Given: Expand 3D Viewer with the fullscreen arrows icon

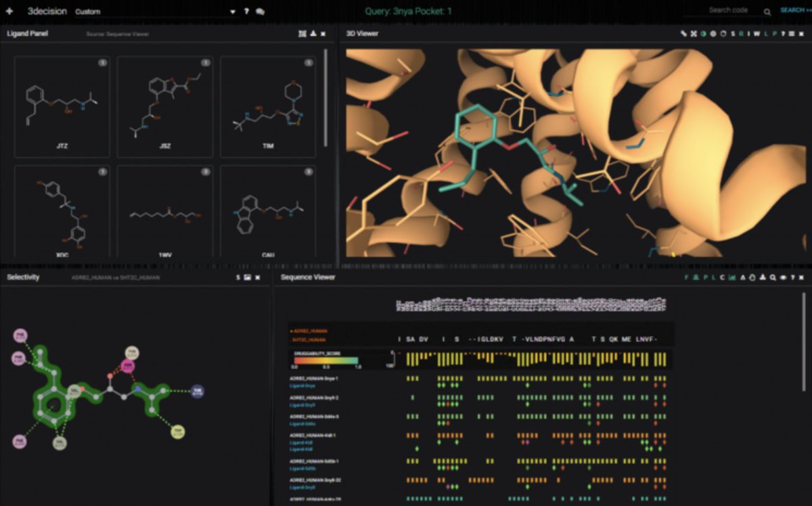Looking at the screenshot, I should click(x=694, y=34).
